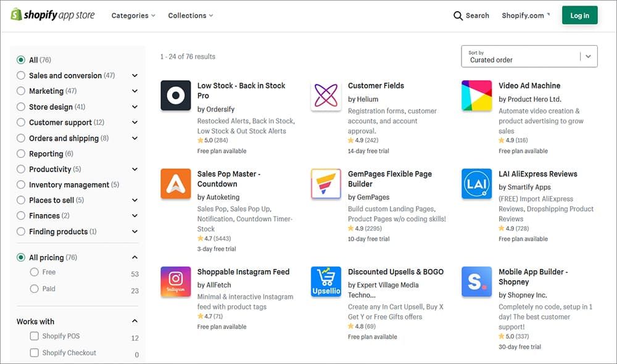Screen dimensions: 617x364
Task: Click the Search link in header
Action: pos(478,15)
